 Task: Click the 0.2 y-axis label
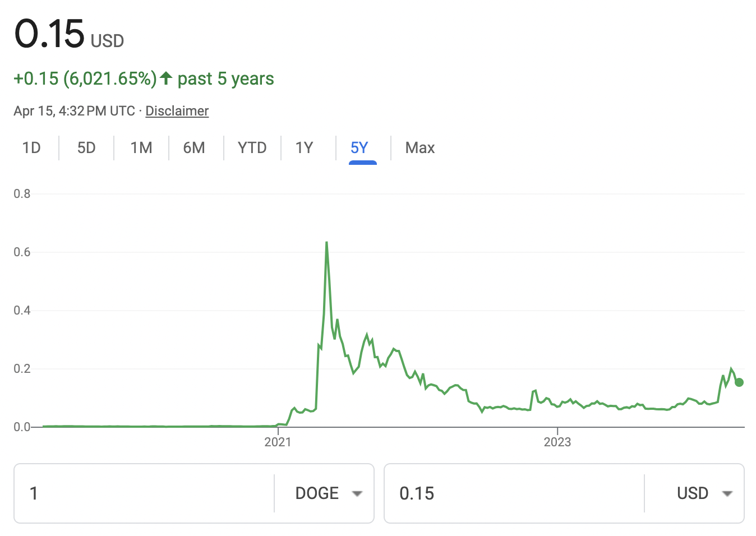click(22, 369)
